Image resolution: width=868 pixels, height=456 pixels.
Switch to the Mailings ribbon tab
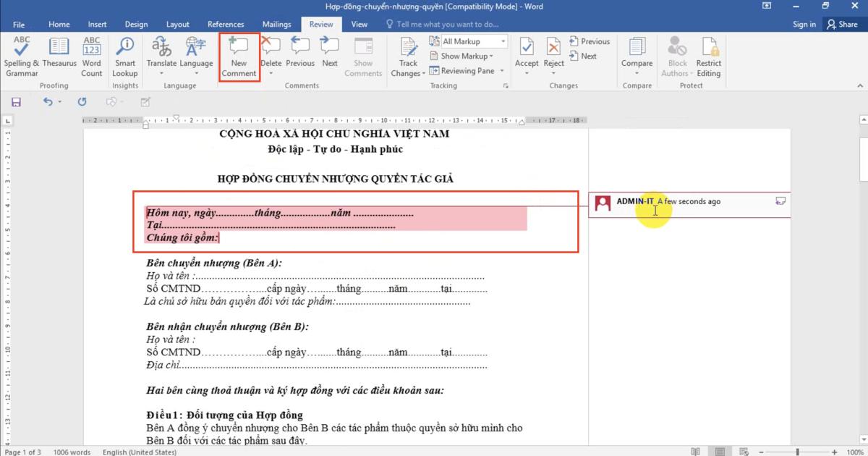pos(276,24)
